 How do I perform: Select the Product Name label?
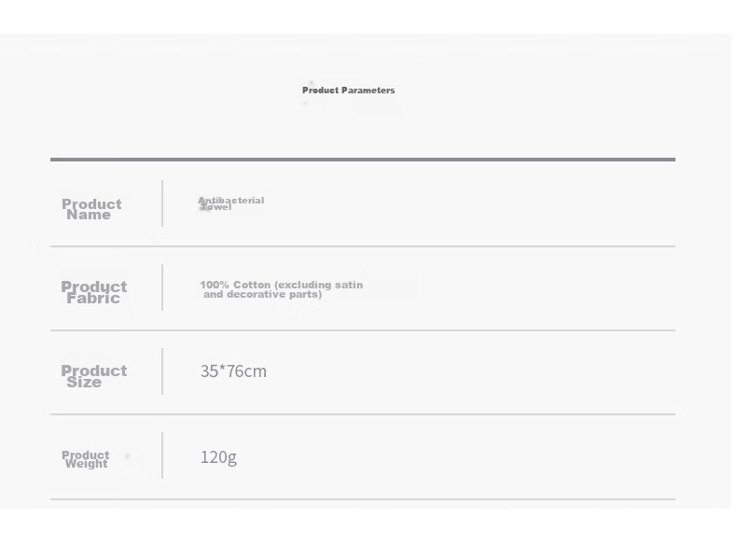(91, 209)
